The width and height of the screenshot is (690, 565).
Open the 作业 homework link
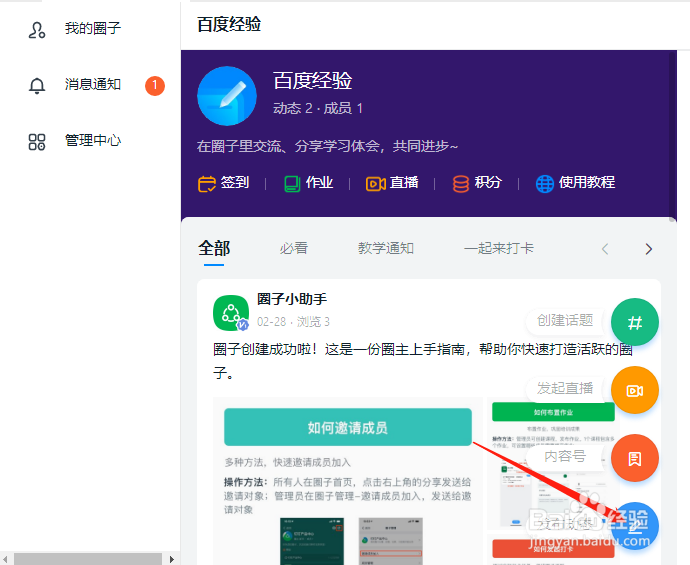[x=319, y=182]
